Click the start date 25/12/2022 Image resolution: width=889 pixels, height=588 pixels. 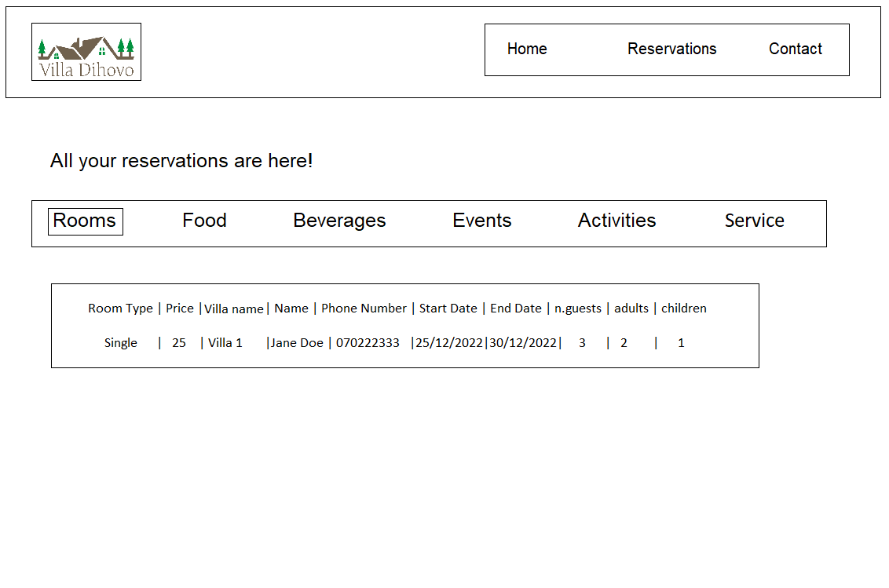pyautogui.click(x=449, y=343)
